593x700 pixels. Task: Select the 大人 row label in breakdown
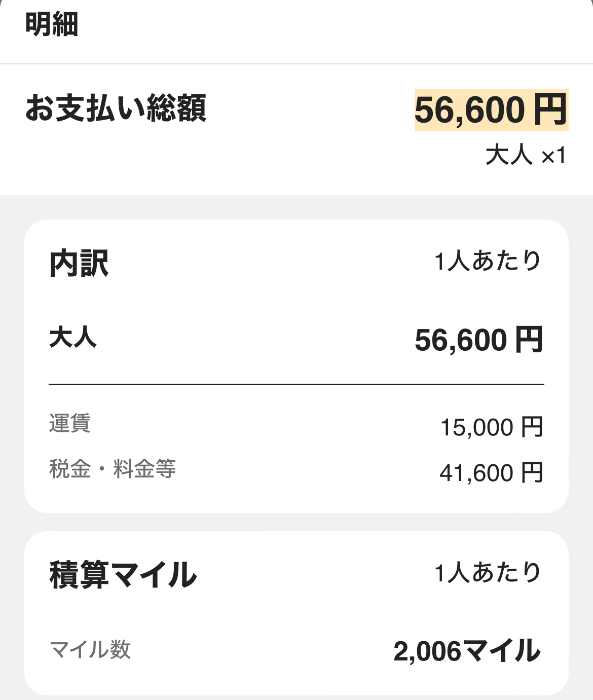click(73, 338)
